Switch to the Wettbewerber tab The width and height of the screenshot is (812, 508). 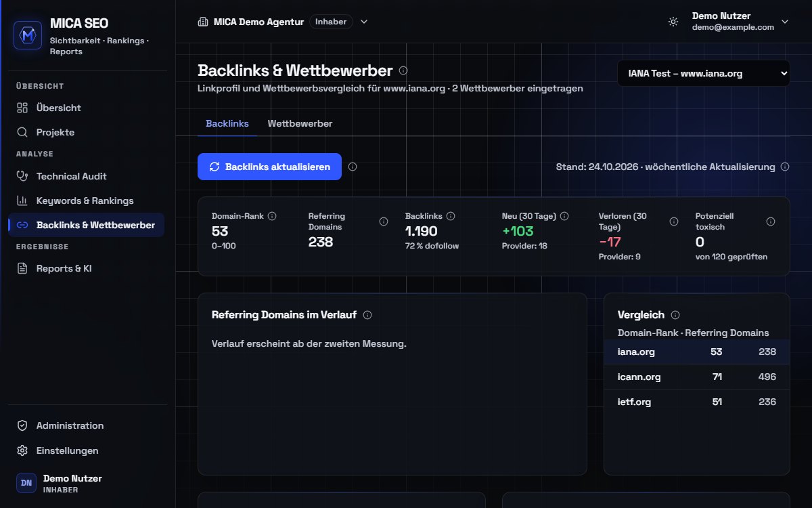pyautogui.click(x=300, y=123)
